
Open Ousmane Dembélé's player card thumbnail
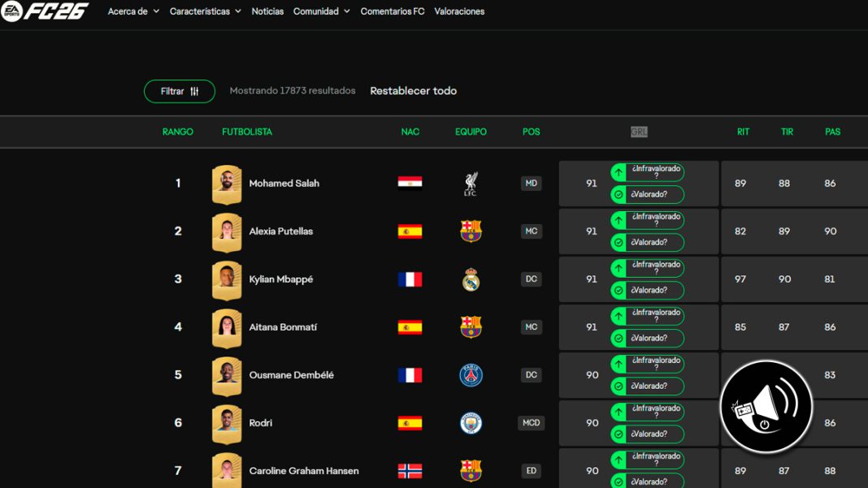pyautogui.click(x=227, y=377)
